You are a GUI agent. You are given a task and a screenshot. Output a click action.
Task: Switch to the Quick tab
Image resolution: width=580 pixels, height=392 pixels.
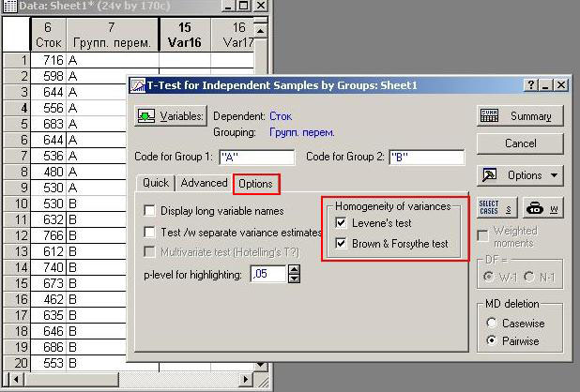pos(156,183)
